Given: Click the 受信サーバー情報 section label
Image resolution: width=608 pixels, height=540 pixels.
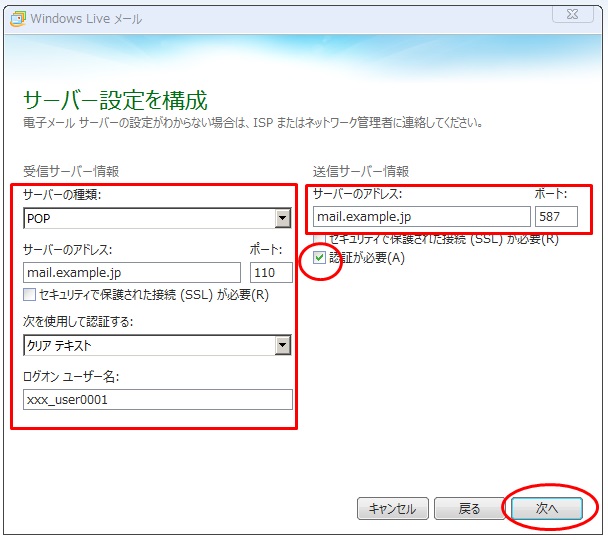Looking at the screenshot, I should point(70,171).
